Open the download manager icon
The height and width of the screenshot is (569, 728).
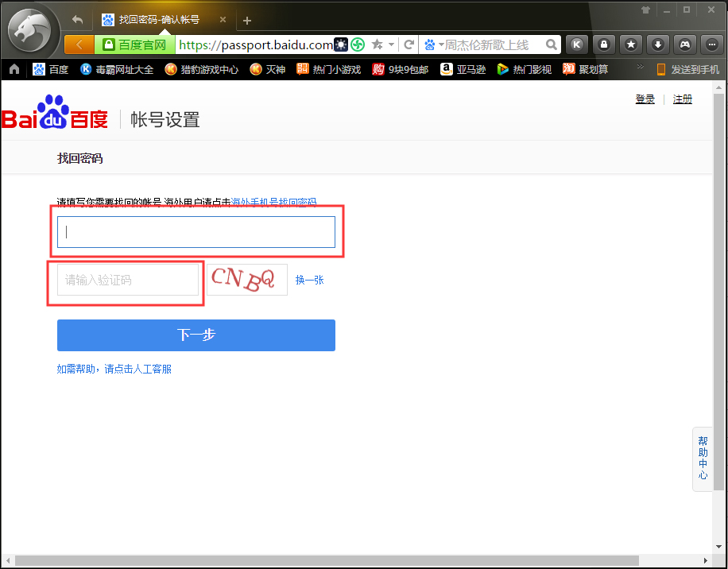[x=658, y=44]
